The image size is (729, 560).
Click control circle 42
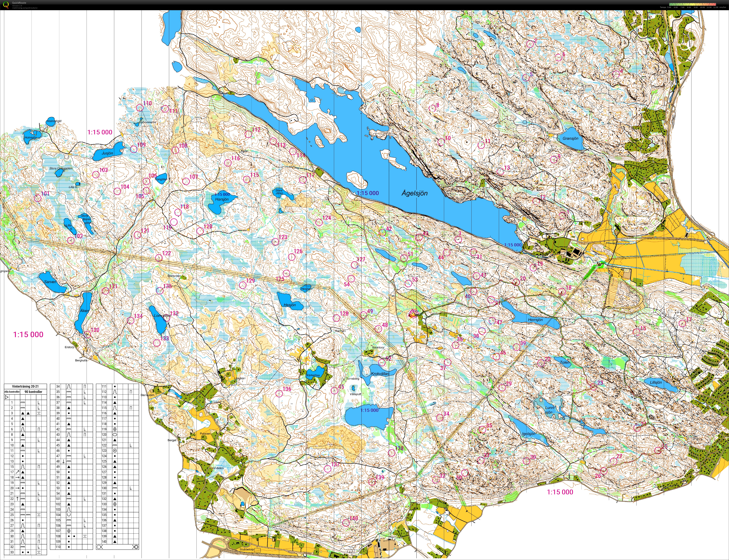click(x=382, y=232)
